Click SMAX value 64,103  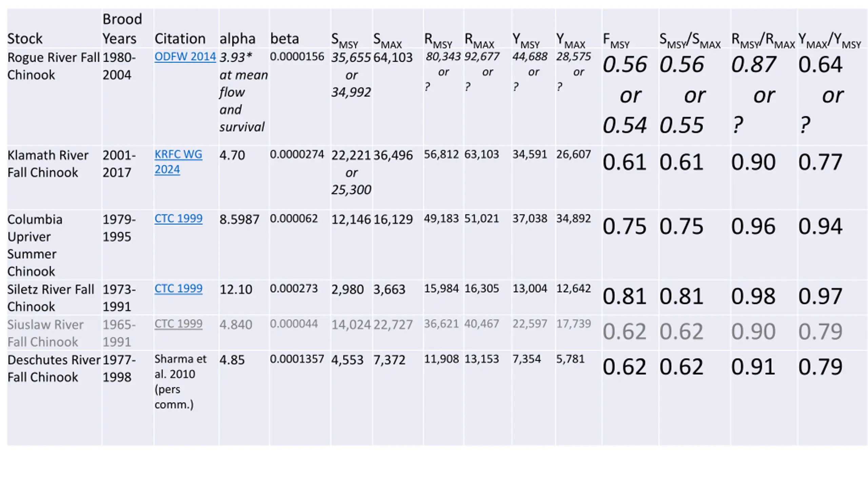[393, 57]
